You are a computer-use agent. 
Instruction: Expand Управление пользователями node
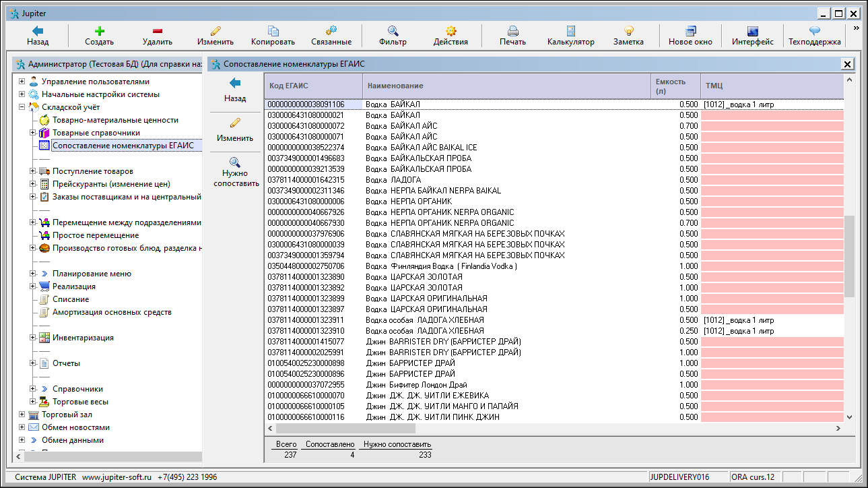click(x=22, y=82)
